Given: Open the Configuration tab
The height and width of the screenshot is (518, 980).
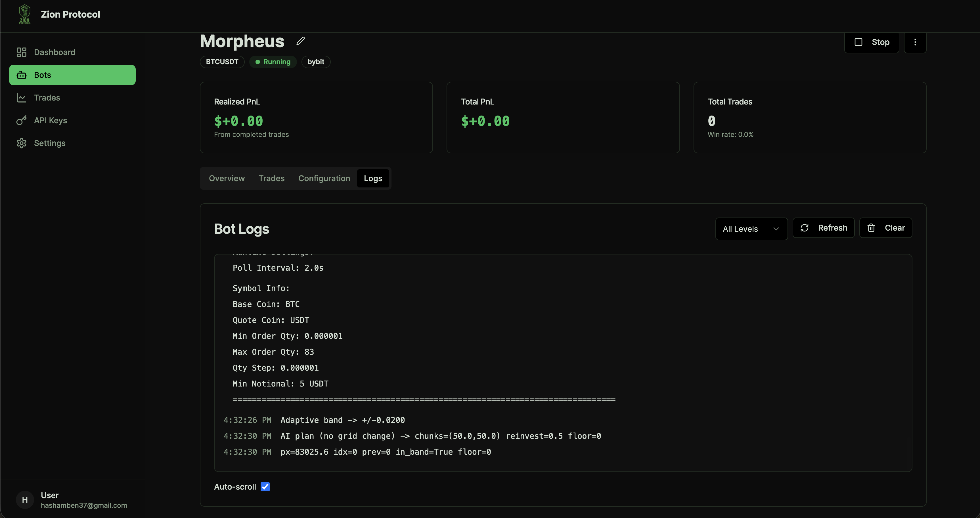Looking at the screenshot, I should 324,179.
